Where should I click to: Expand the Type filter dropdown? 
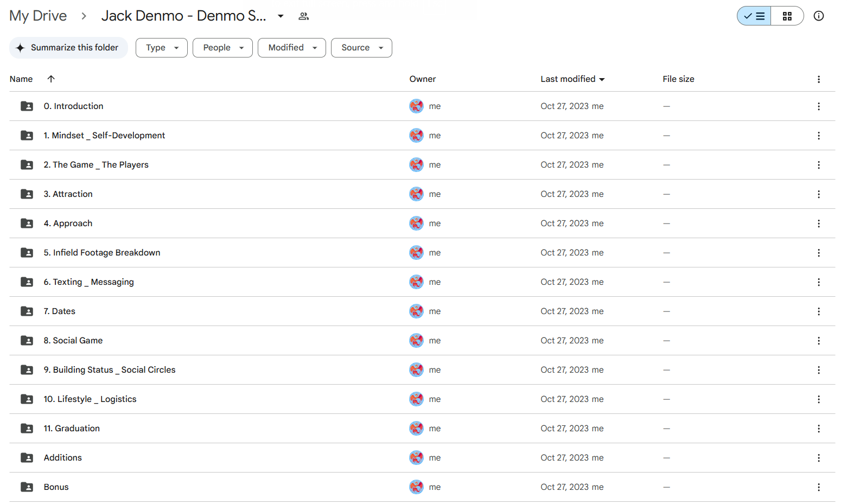point(162,48)
